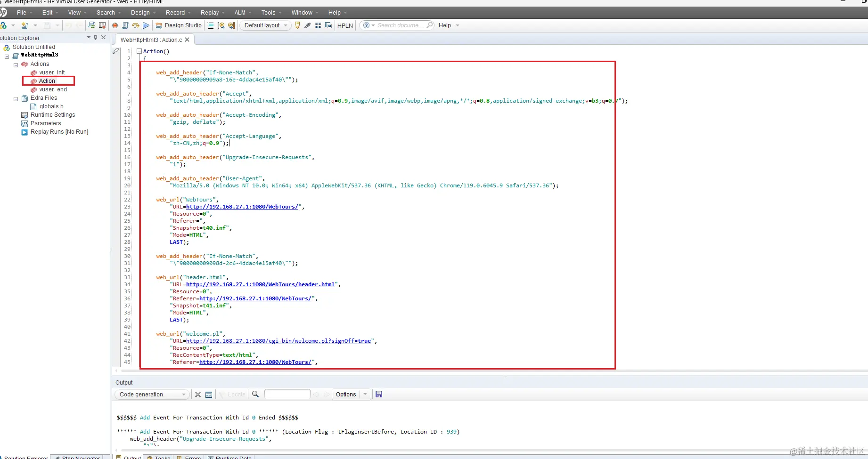Select Replay Runs [No Run]
Viewport: 868px width, 459px height.
tap(59, 132)
